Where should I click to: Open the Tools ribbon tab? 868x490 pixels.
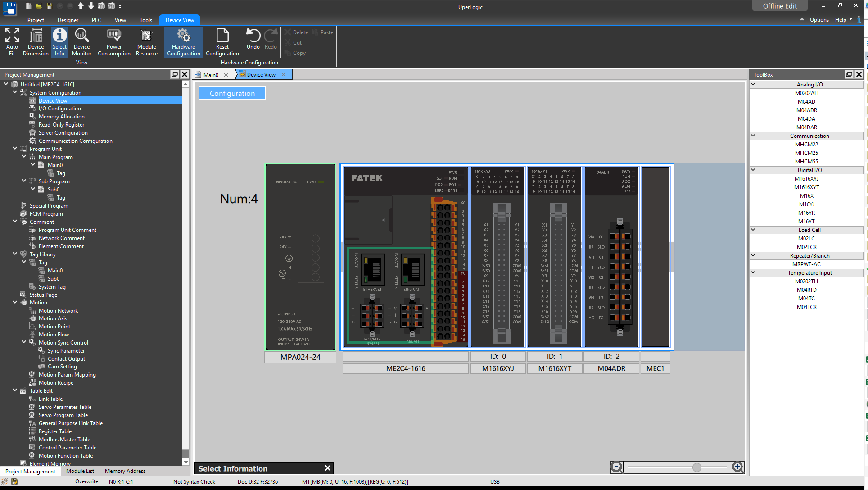(145, 20)
